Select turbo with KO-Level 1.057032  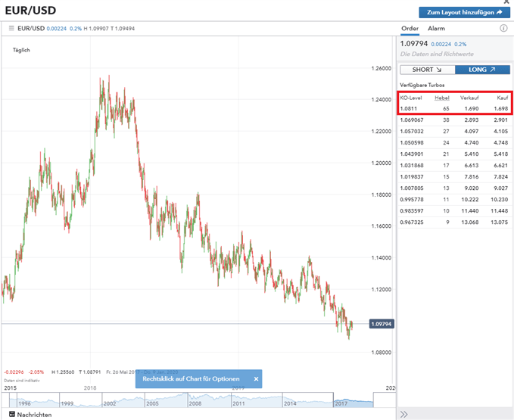[454, 132]
